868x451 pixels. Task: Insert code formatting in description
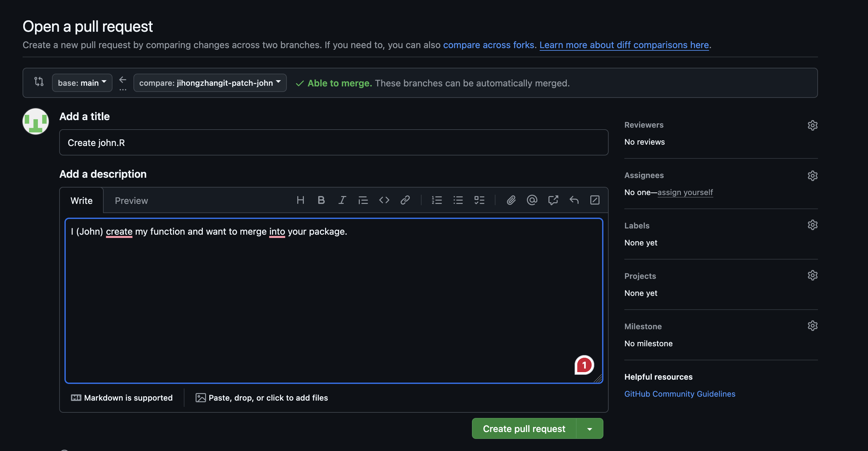(384, 200)
